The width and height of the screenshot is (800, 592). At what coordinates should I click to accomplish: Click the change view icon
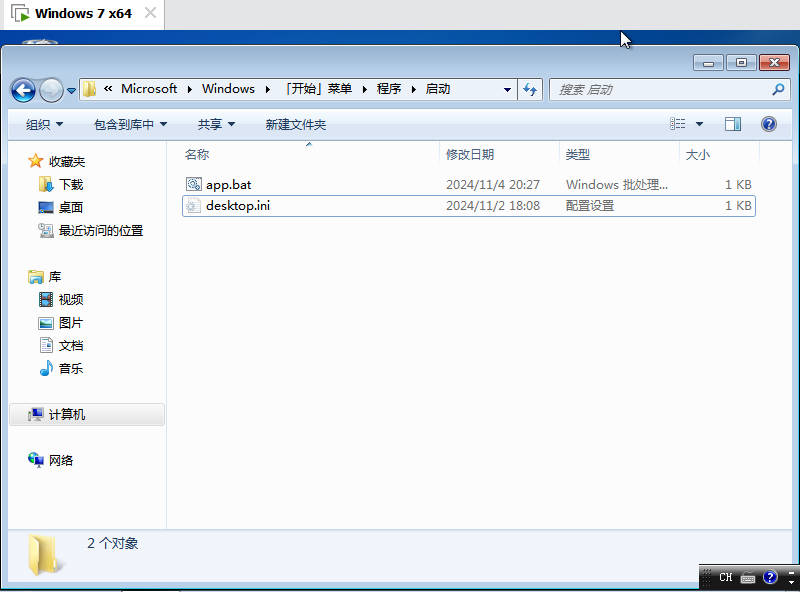coord(678,124)
